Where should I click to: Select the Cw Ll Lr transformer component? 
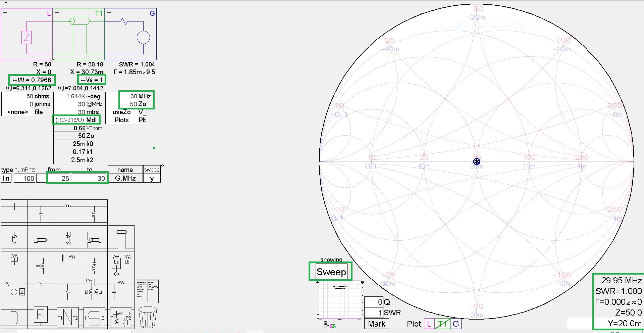pos(94,289)
